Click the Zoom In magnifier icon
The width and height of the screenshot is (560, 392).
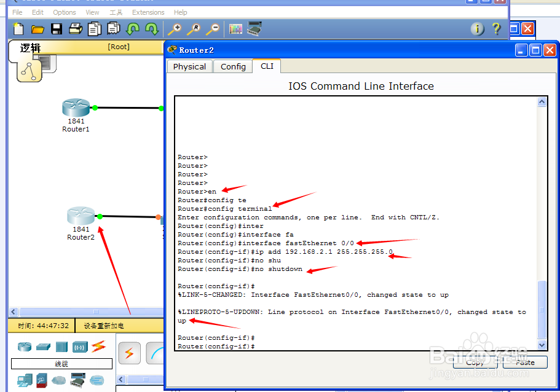click(175, 29)
